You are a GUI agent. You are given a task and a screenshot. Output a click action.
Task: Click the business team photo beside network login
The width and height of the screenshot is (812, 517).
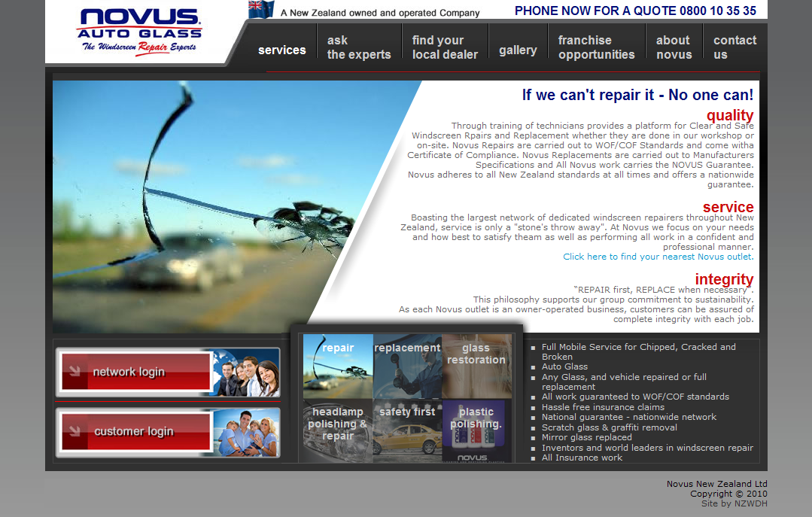click(x=245, y=372)
